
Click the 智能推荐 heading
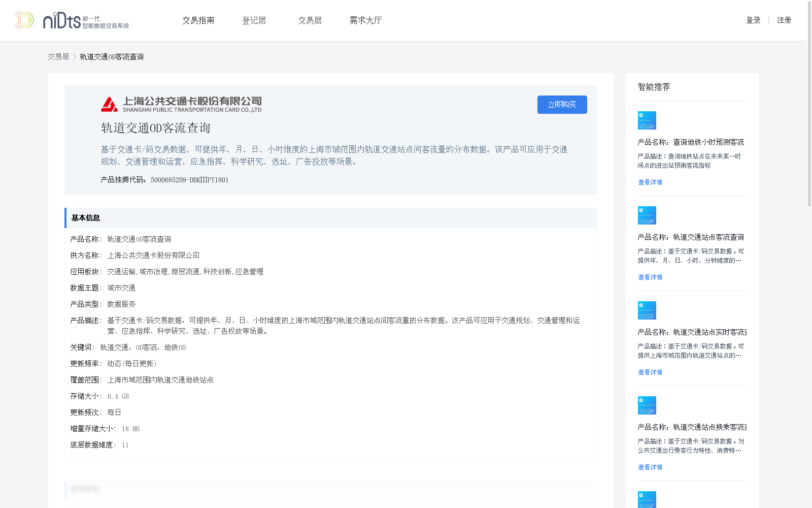[654, 87]
